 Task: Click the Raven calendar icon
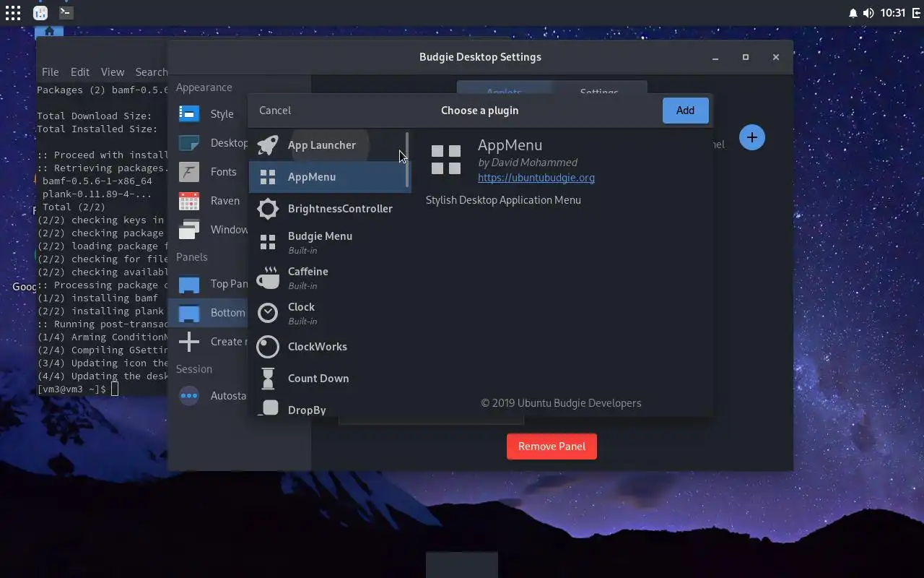[x=189, y=201]
